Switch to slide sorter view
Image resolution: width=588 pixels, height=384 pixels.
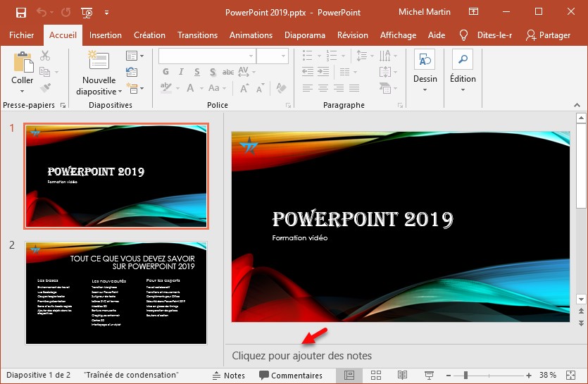[x=375, y=375]
